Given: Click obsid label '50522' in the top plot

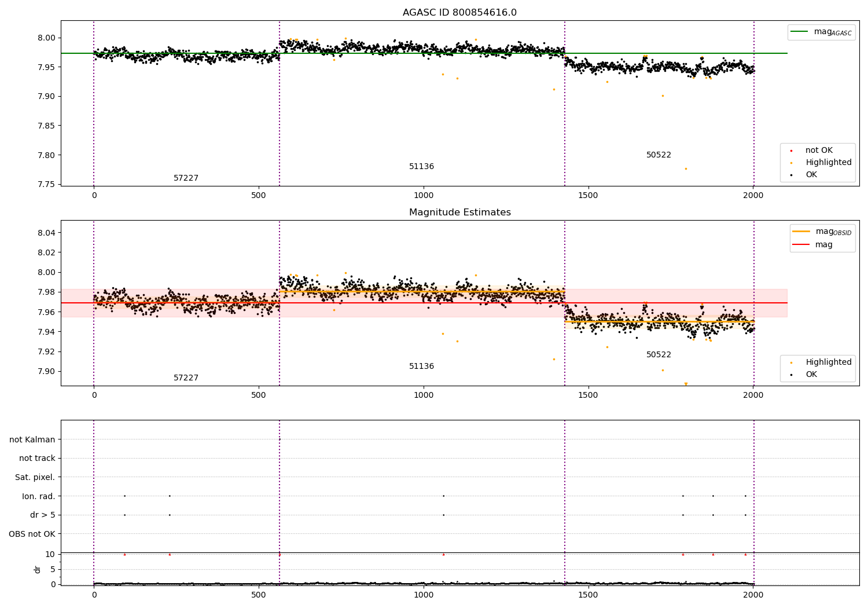Looking at the screenshot, I should (659, 155).
